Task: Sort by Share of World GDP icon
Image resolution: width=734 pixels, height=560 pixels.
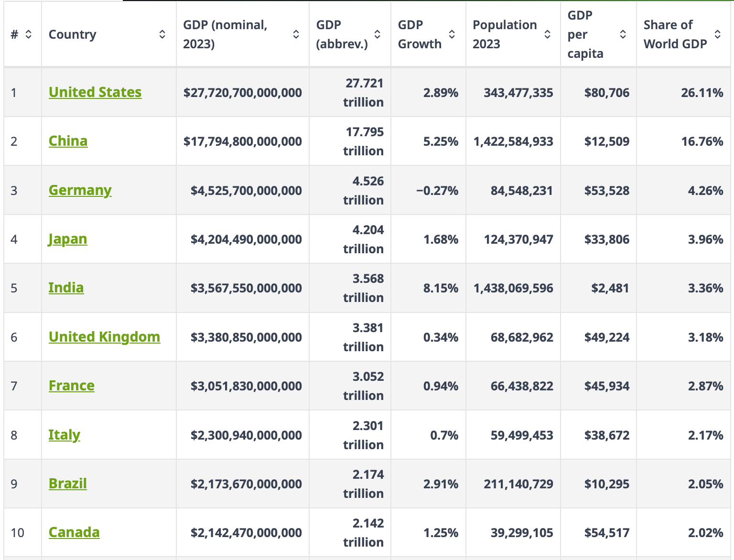Action: (x=717, y=34)
